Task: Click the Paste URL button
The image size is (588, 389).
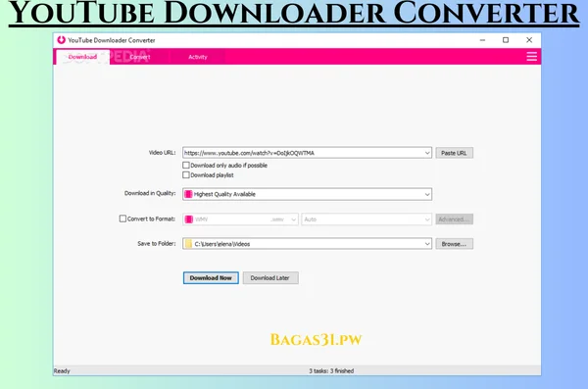Action: [454, 153]
